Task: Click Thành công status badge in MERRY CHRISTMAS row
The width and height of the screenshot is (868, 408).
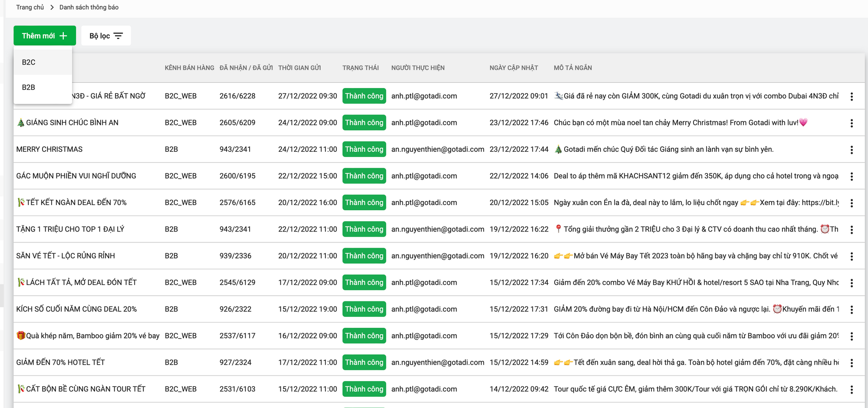Action: tap(364, 149)
